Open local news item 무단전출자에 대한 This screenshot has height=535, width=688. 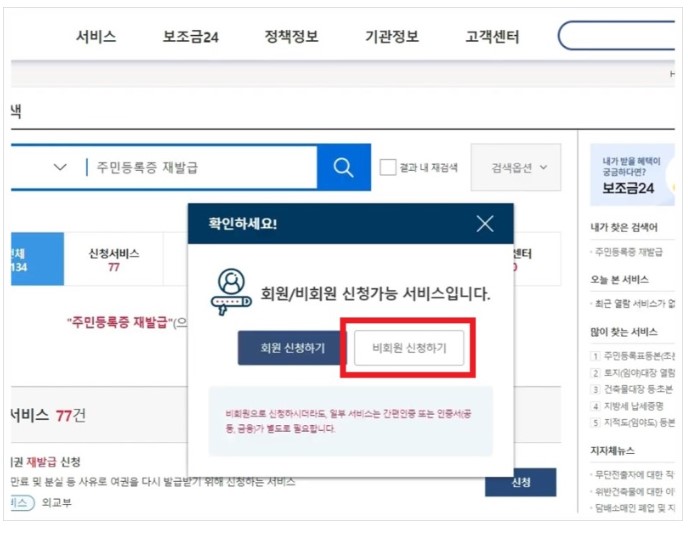[634, 474]
